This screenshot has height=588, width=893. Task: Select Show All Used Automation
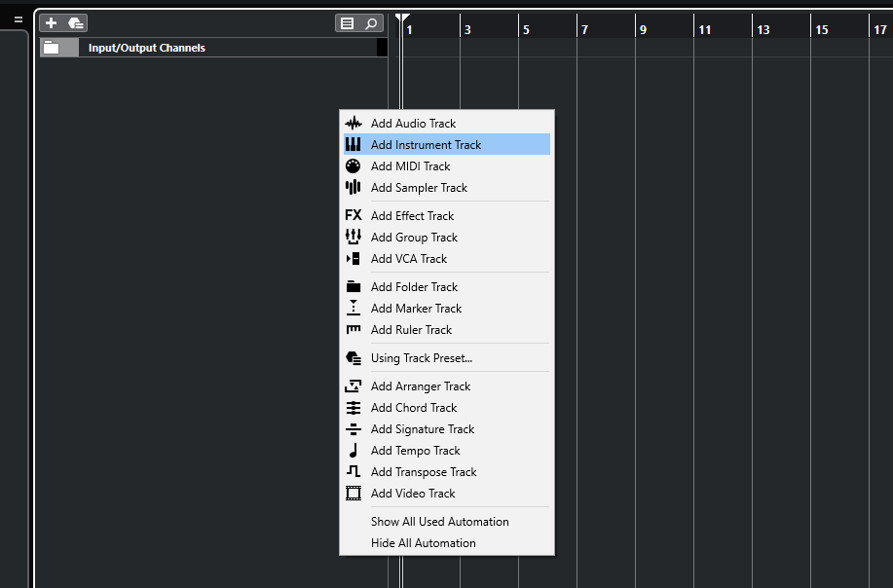[439, 522]
